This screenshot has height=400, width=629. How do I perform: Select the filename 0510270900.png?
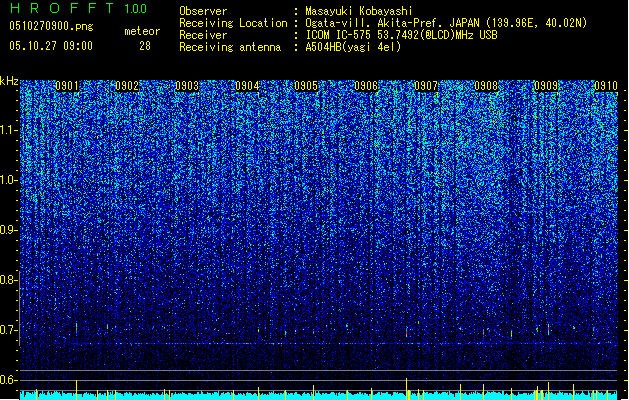pos(51,26)
